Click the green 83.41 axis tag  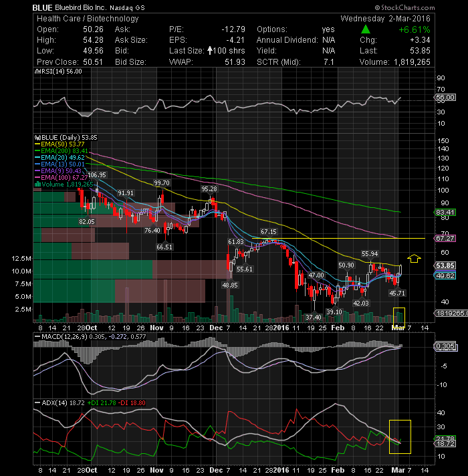(445, 213)
